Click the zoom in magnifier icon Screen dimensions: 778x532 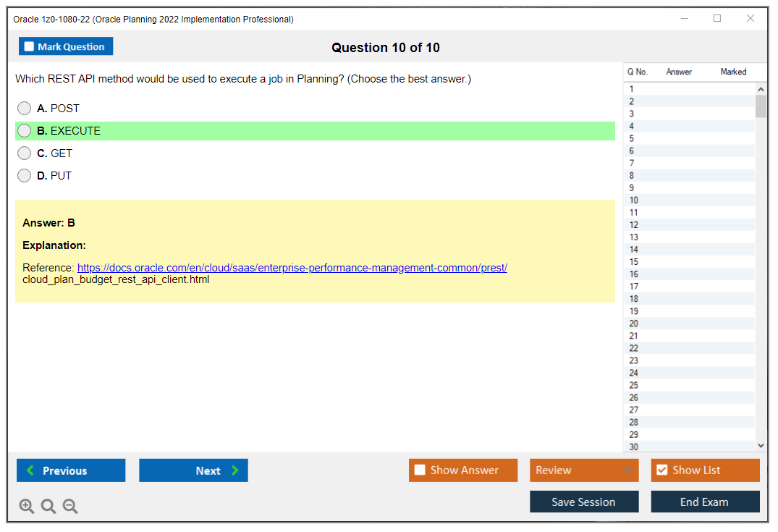point(27,506)
